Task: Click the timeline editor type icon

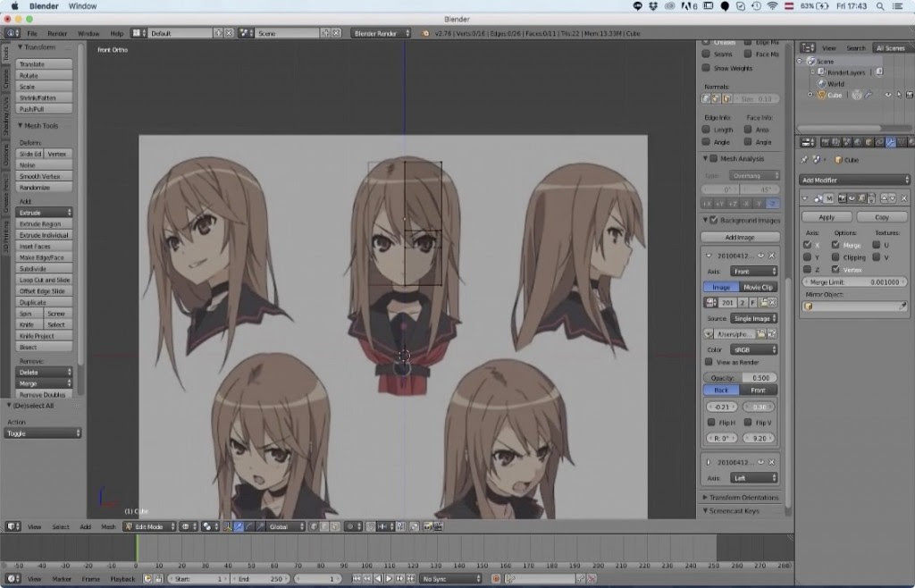Action: (13, 579)
